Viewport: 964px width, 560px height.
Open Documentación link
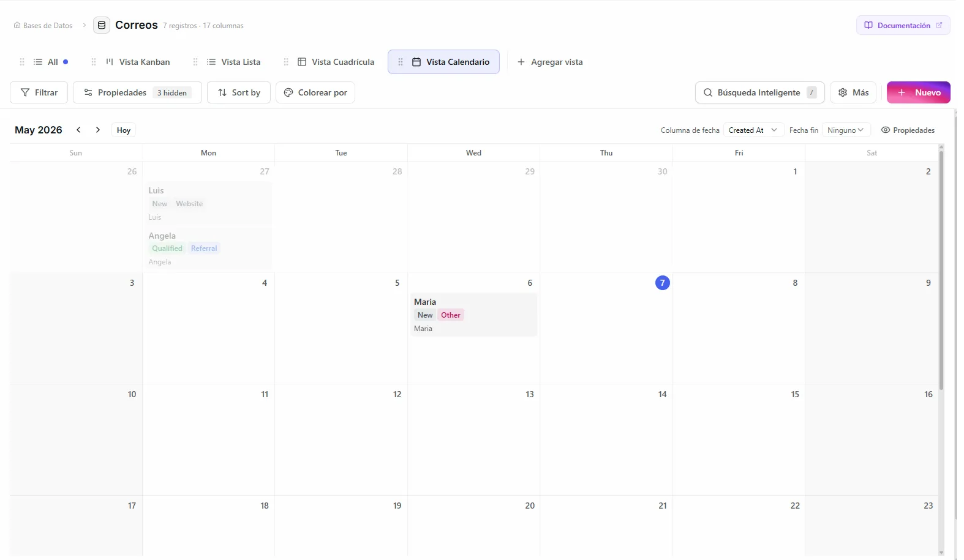pos(903,25)
